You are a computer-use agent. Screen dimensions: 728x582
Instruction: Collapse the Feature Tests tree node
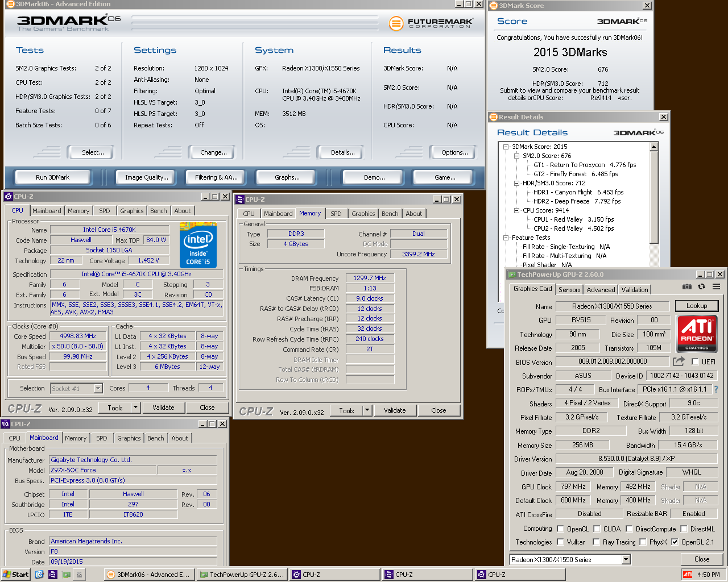click(x=506, y=238)
